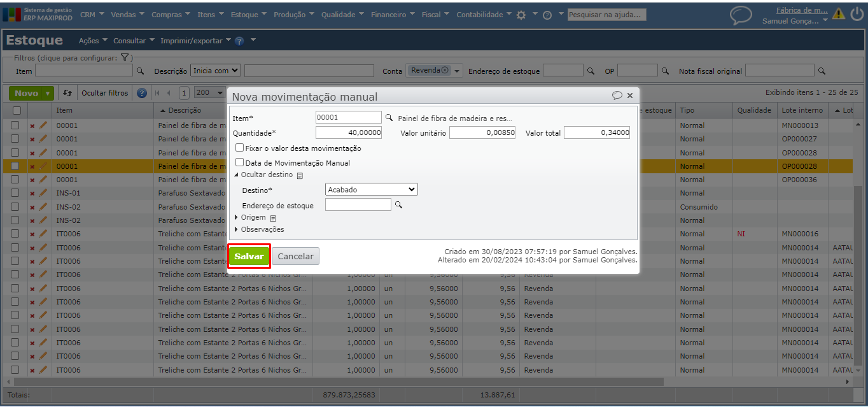Check Data de Movimentação Manual
The height and width of the screenshot is (407, 868).
click(x=239, y=162)
